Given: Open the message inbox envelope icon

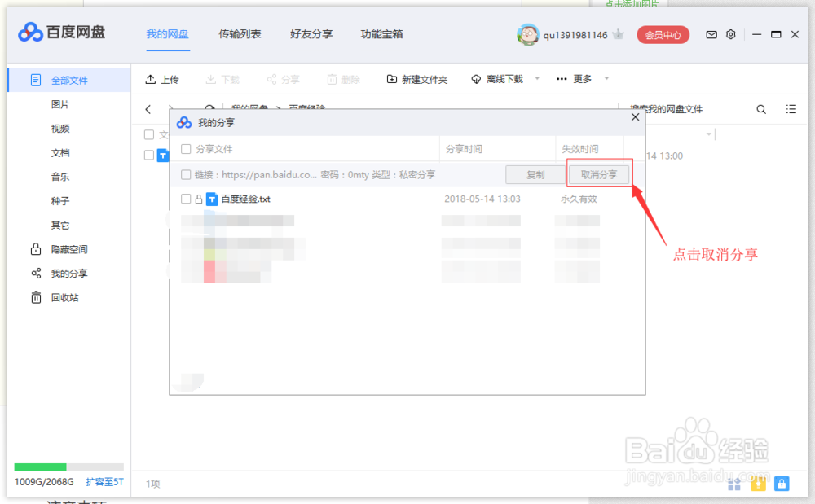Looking at the screenshot, I should coord(711,34).
